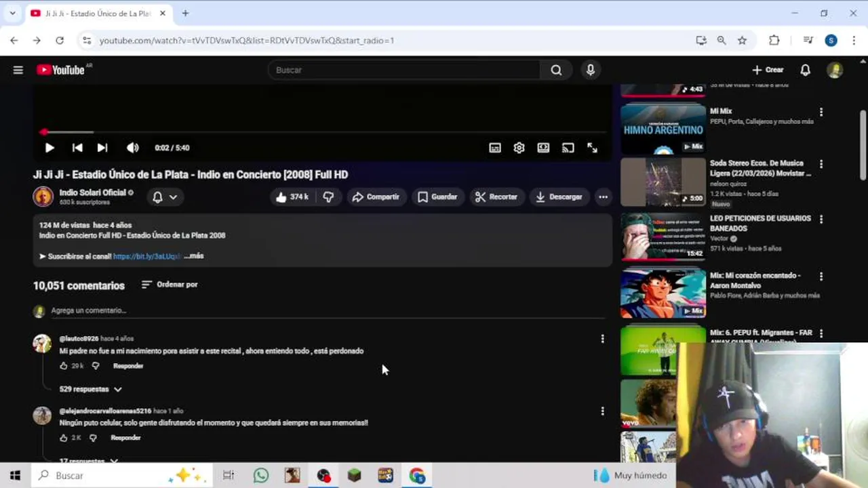Reply to @lautoc8926's comment
The height and width of the screenshot is (488, 868).
coord(128,366)
